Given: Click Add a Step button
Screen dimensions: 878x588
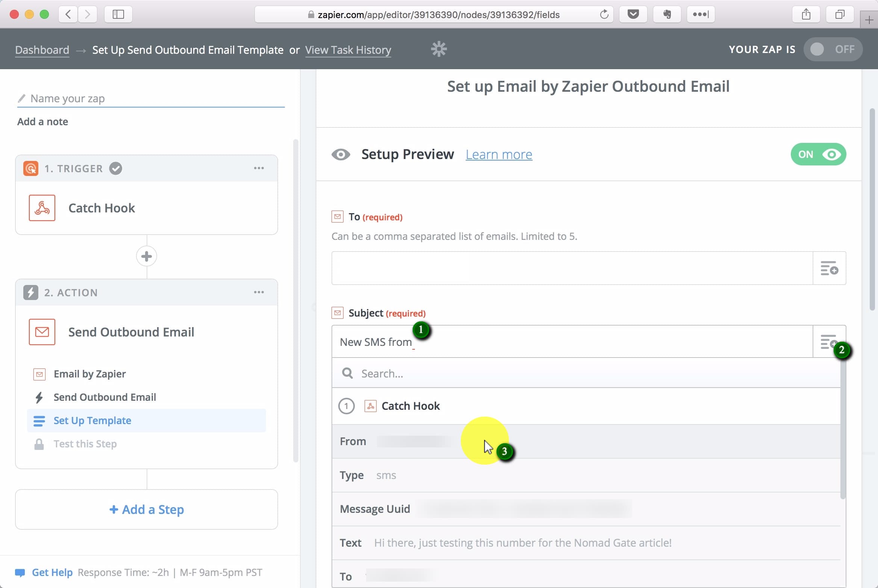Looking at the screenshot, I should (147, 509).
